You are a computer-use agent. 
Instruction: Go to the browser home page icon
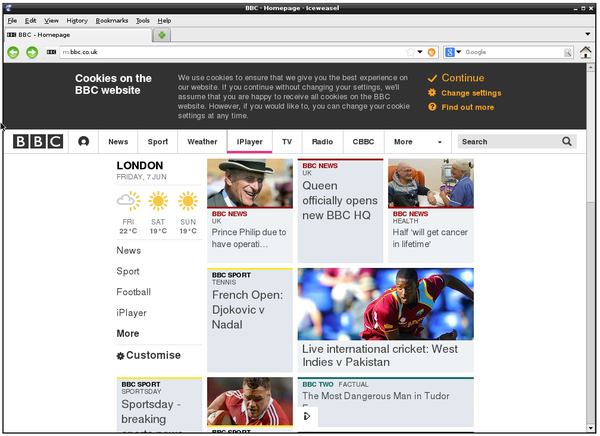[x=585, y=52]
